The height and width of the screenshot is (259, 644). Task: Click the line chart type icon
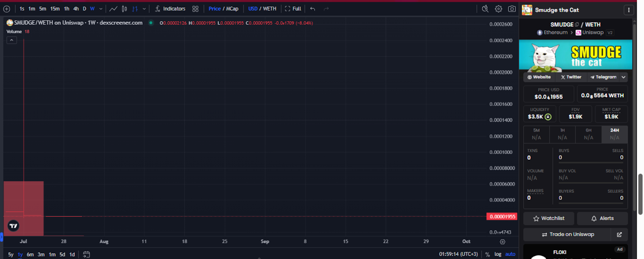pos(114,9)
